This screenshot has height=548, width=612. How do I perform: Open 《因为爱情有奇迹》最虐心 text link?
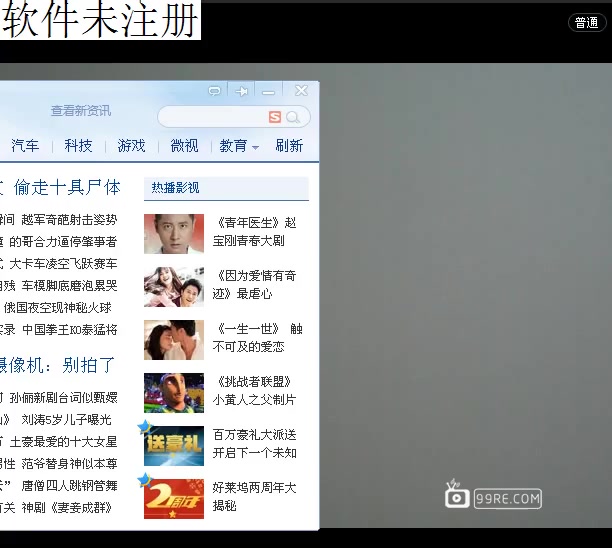[254, 285]
